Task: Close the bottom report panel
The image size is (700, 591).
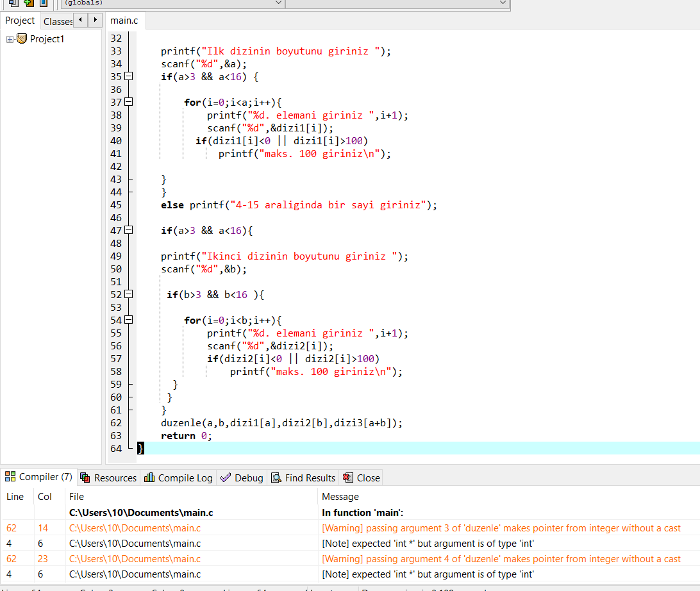Action: click(361, 478)
